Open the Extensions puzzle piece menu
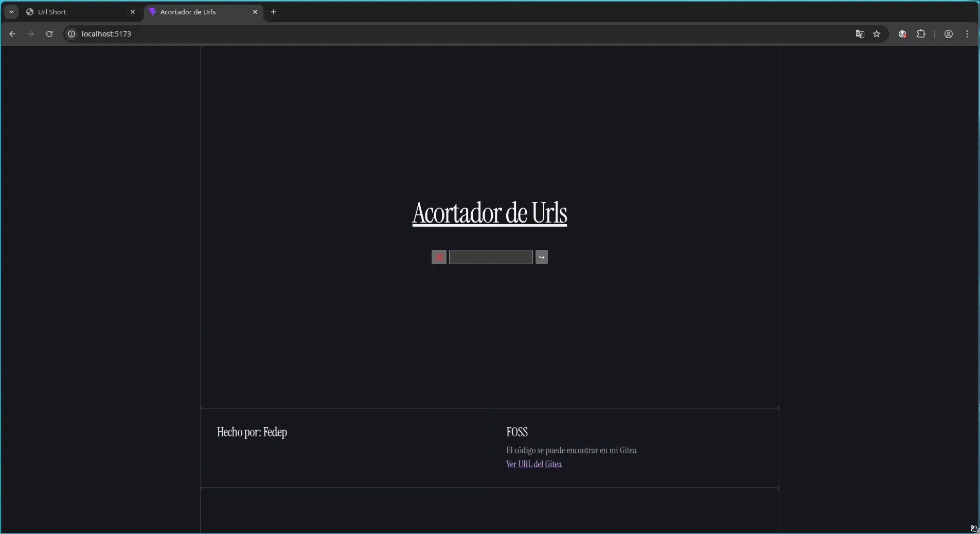Viewport: 980px width, 534px height. 921,34
